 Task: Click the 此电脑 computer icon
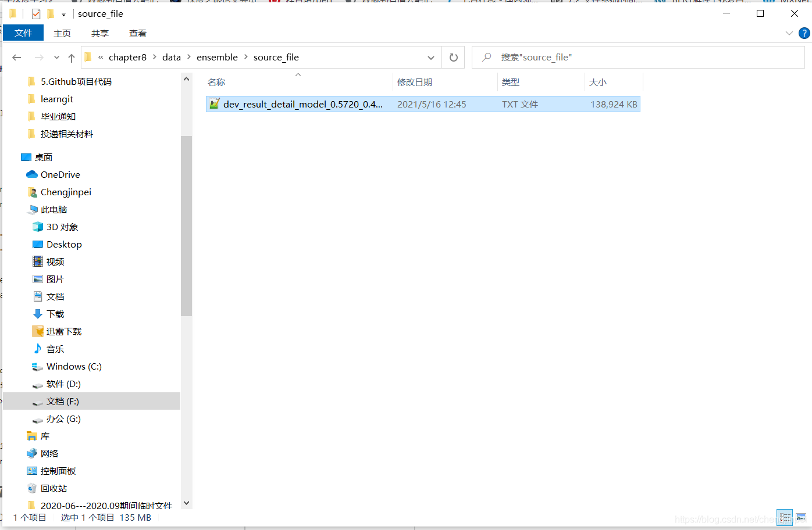33,210
